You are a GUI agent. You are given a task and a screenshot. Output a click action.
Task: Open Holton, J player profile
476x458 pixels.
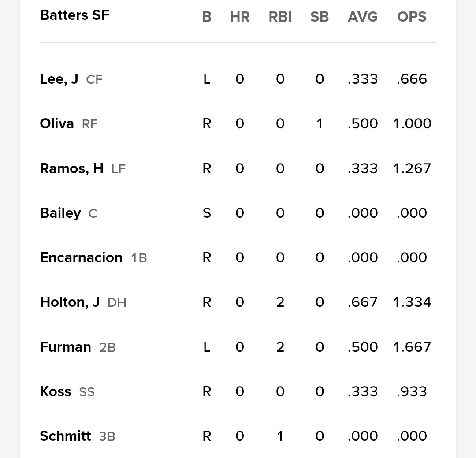(70, 302)
